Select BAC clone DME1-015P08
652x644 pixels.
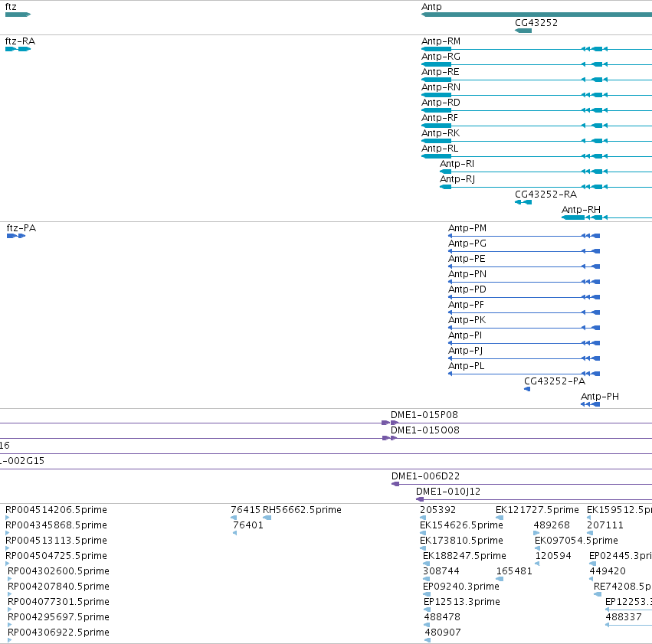(424, 415)
